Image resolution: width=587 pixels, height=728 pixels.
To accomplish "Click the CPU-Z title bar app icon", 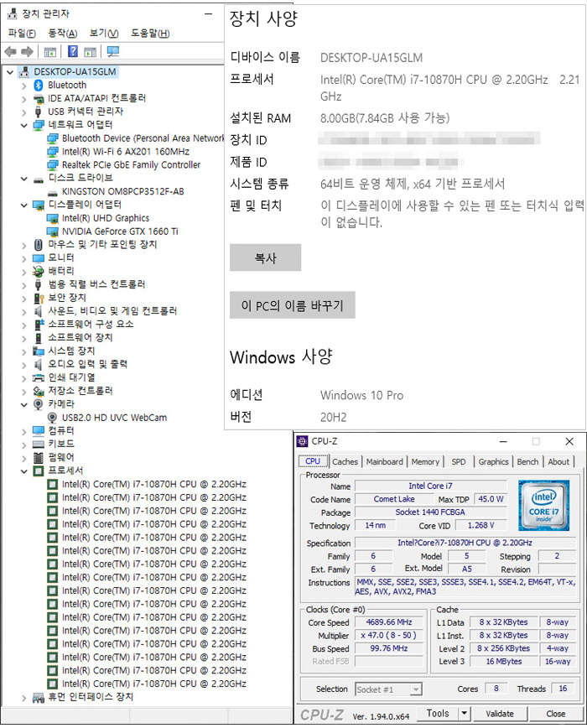I will pyautogui.click(x=302, y=441).
